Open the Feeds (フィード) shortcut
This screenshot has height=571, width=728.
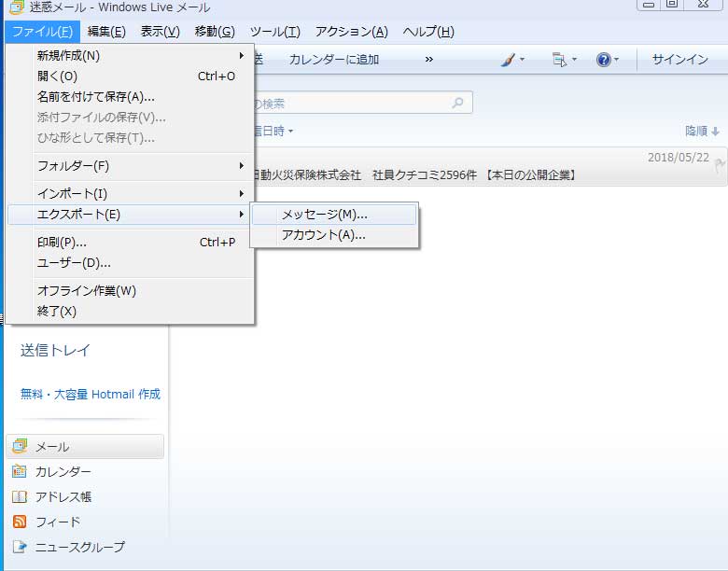pos(57,522)
